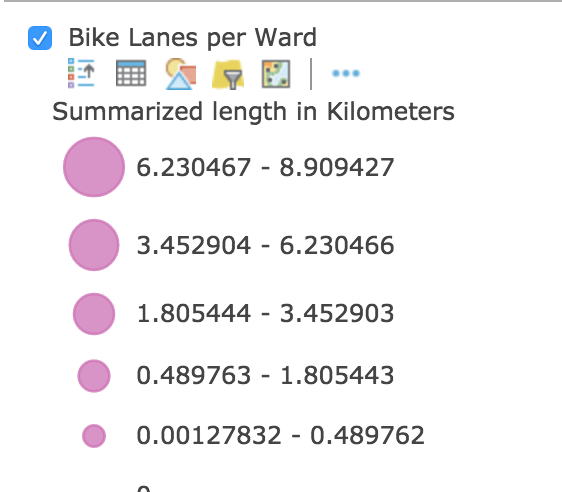Select the circle symbol for 3.452904 - 6.230466
562x492 pixels.
point(94,245)
